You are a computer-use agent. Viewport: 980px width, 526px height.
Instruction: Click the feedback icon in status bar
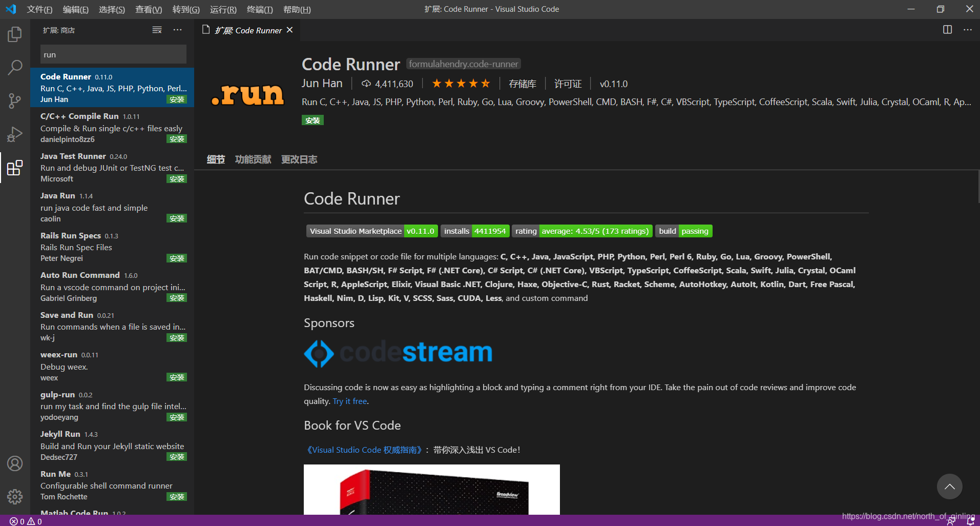click(951, 521)
